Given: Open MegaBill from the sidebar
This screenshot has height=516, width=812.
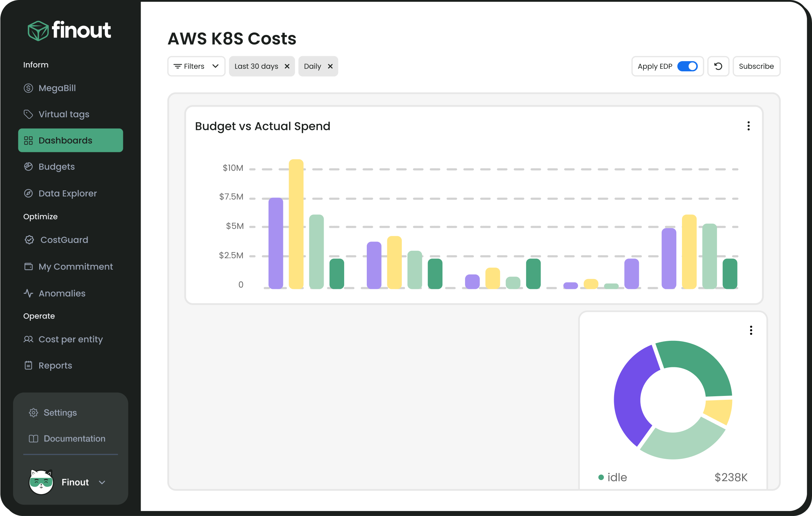Looking at the screenshot, I should click(57, 88).
